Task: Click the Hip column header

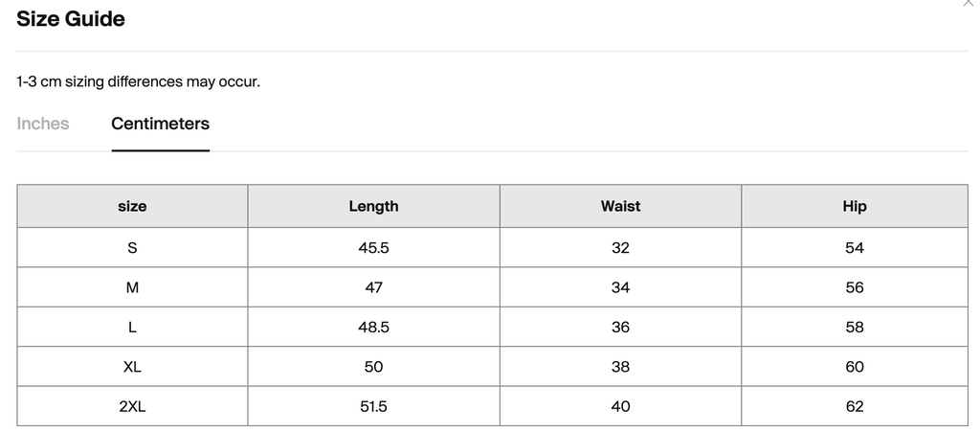Action: pyautogui.click(x=855, y=206)
